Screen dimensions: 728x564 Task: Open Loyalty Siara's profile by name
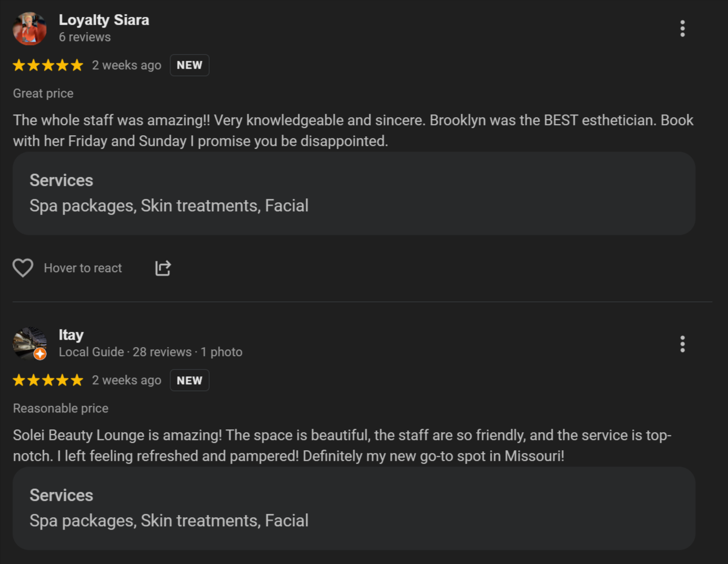pos(104,20)
